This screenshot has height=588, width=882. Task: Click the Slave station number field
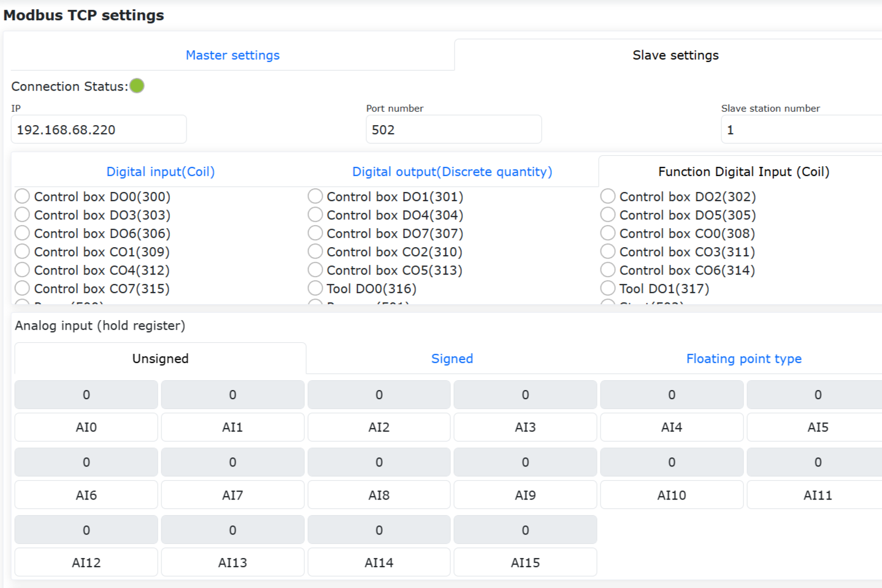800,130
